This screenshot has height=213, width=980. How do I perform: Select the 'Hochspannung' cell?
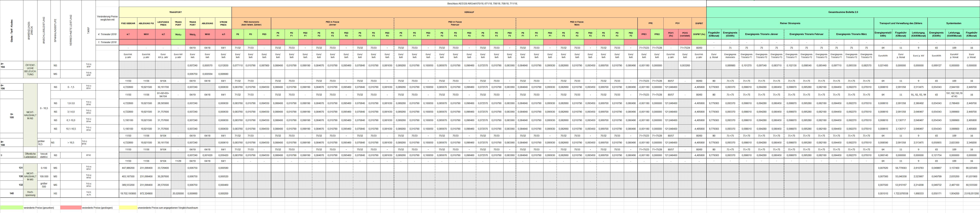click(x=30, y=193)
